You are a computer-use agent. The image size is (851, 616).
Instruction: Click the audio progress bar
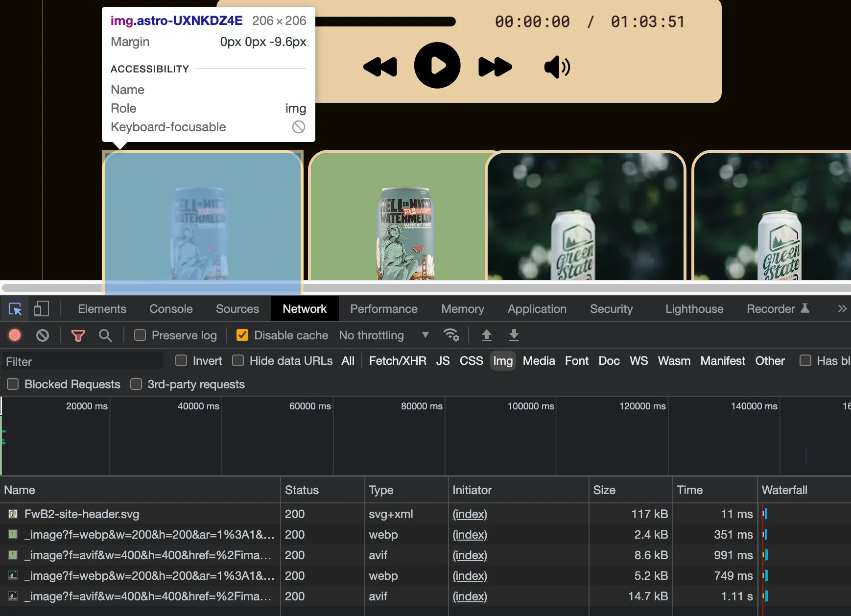[x=386, y=21]
